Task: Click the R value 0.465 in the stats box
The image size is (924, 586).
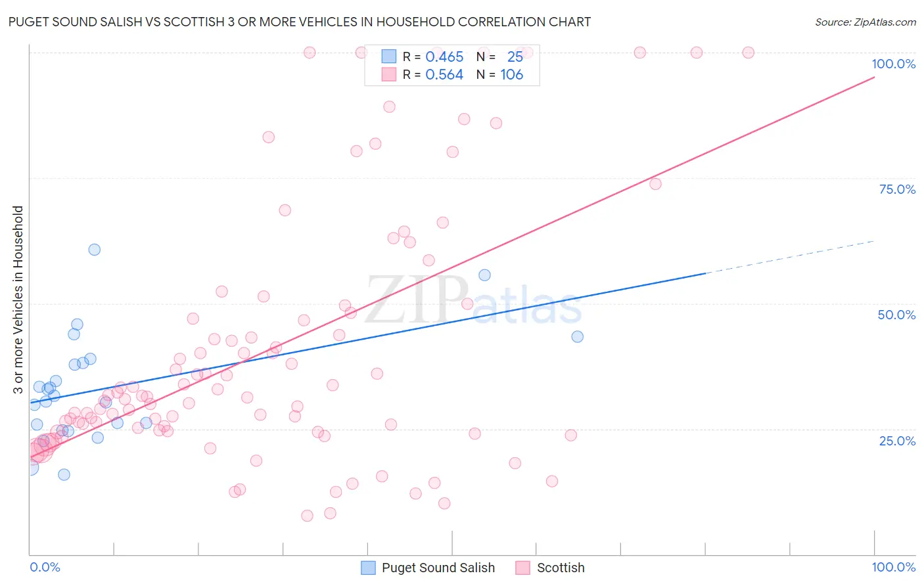Action: (444, 56)
